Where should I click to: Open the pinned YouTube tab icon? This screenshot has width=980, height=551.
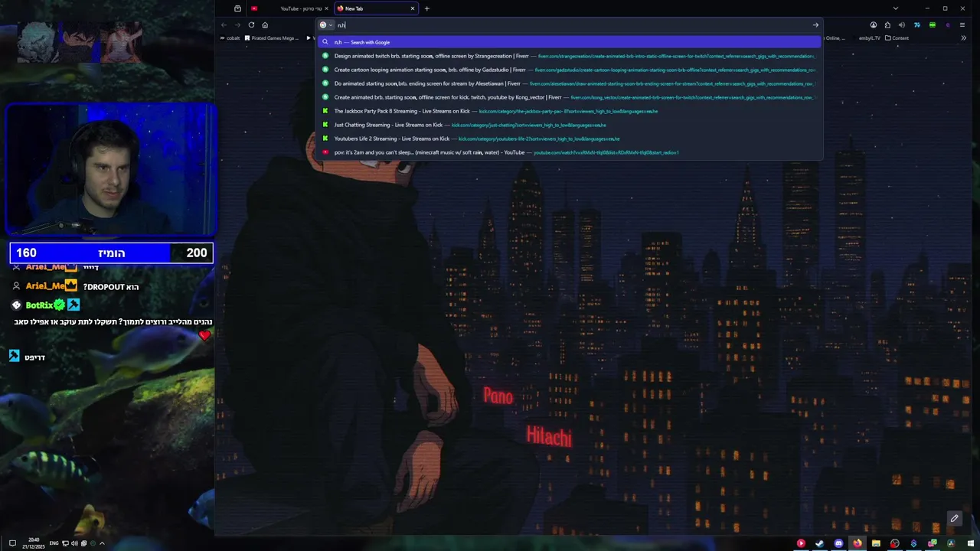(254, 8)
